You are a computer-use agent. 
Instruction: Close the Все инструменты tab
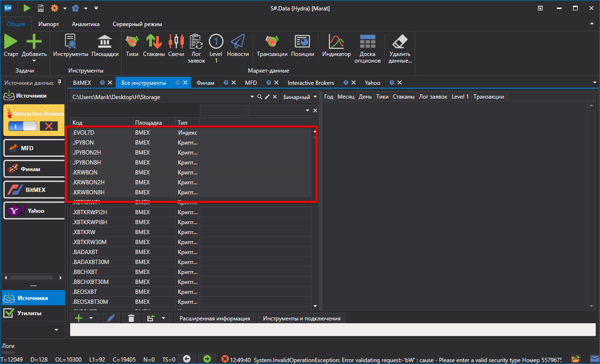coord(185,82)
